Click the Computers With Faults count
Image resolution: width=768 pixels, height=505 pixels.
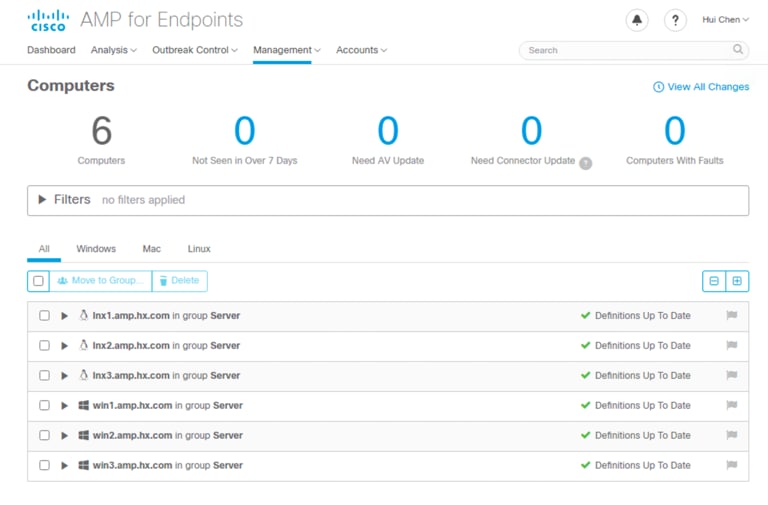674,130
